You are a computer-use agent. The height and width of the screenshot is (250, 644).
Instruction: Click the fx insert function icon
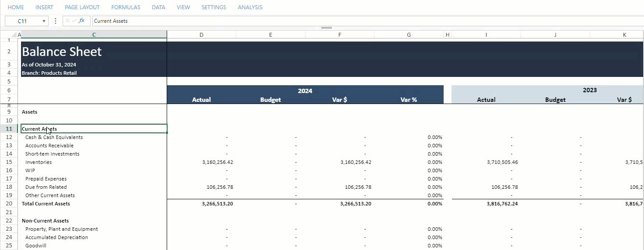(82, 21)
